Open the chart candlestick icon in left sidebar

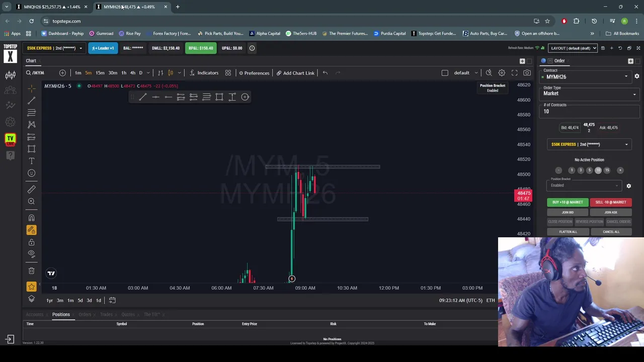pyautogui.click(x=10, y=75)
